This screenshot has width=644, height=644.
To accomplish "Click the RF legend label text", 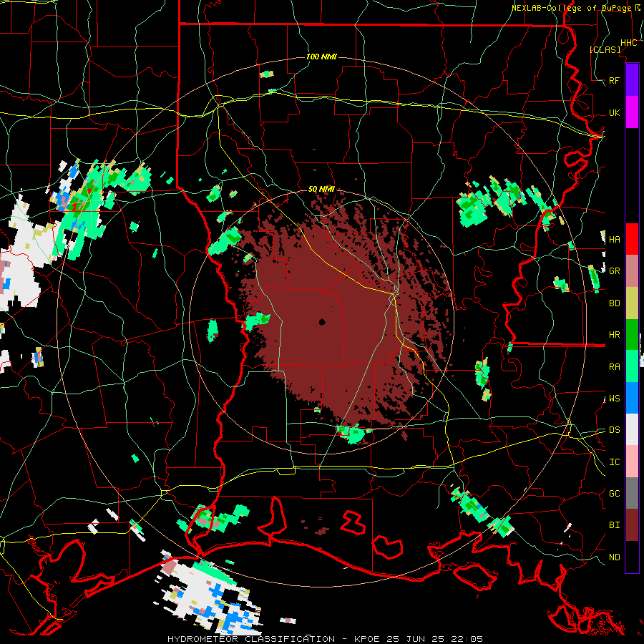I will click(x=615, y=80).
